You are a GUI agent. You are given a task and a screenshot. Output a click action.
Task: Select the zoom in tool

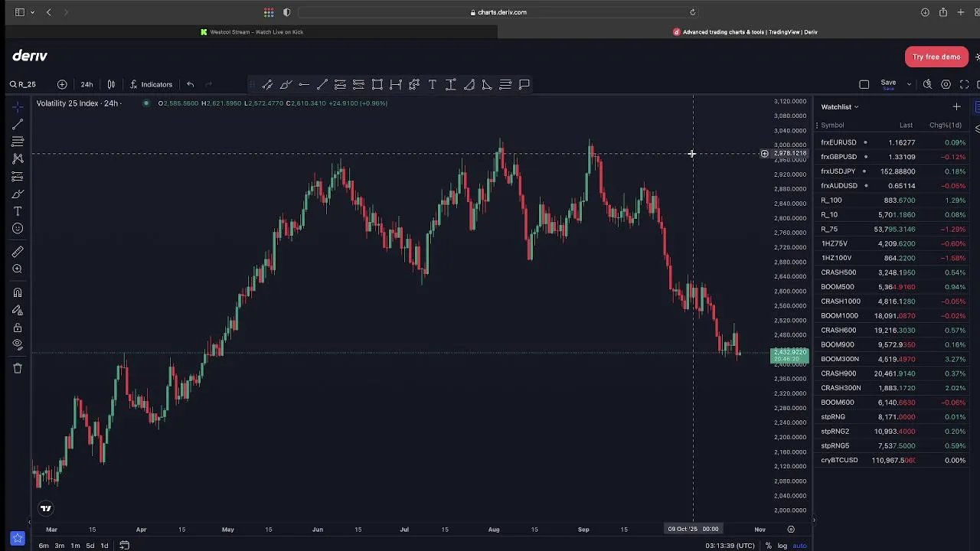[18, 269]
